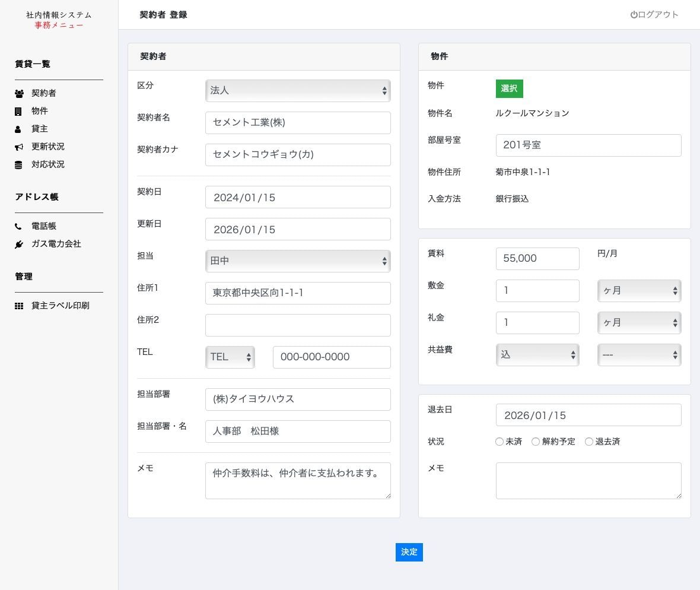This screenshot has height=590, width=700.
Task: Click the 契約者 people icon in sidebar
Action: coord(19,93)
